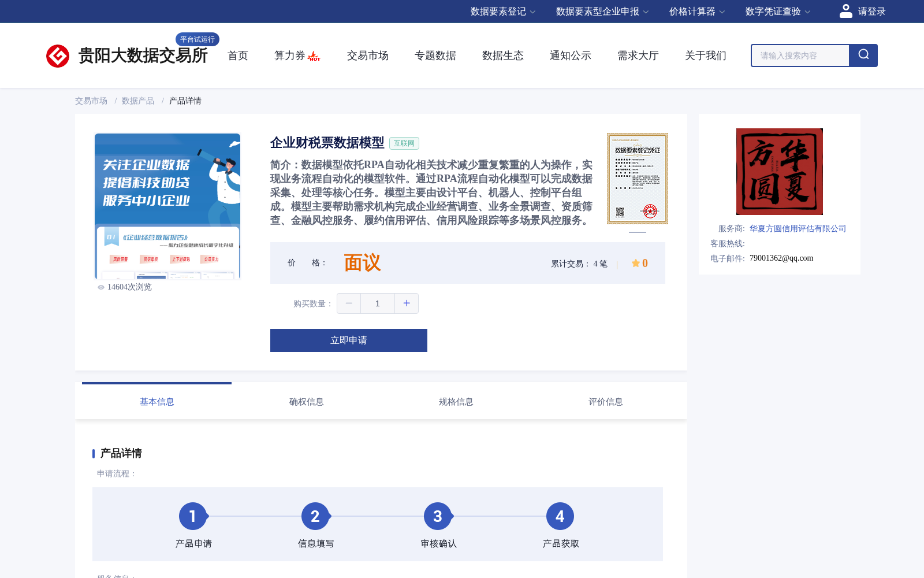
Task: Switch to the 评价信息 tab
Action: [606, 402]
